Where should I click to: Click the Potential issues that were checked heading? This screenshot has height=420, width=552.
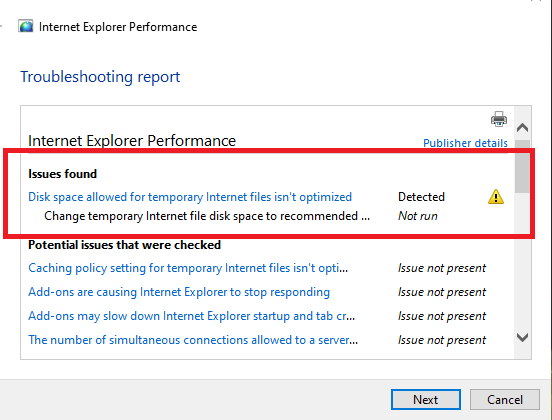point(124,245)
